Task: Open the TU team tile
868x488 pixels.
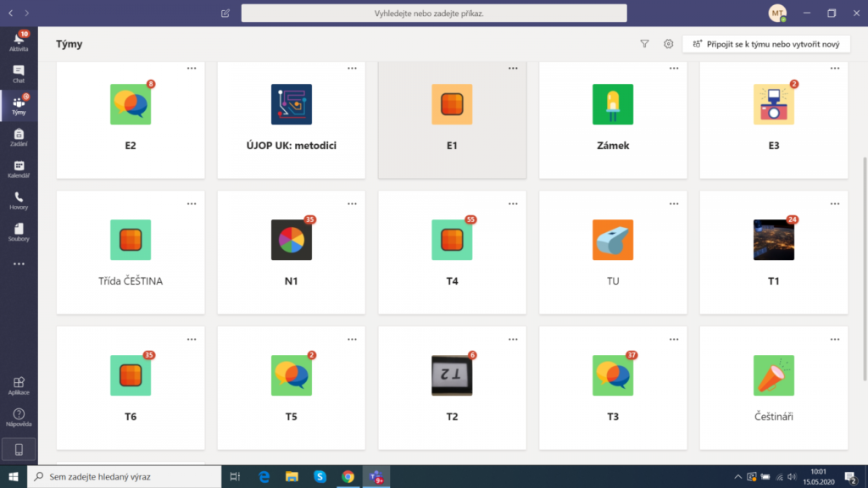Action: (613, 252)
